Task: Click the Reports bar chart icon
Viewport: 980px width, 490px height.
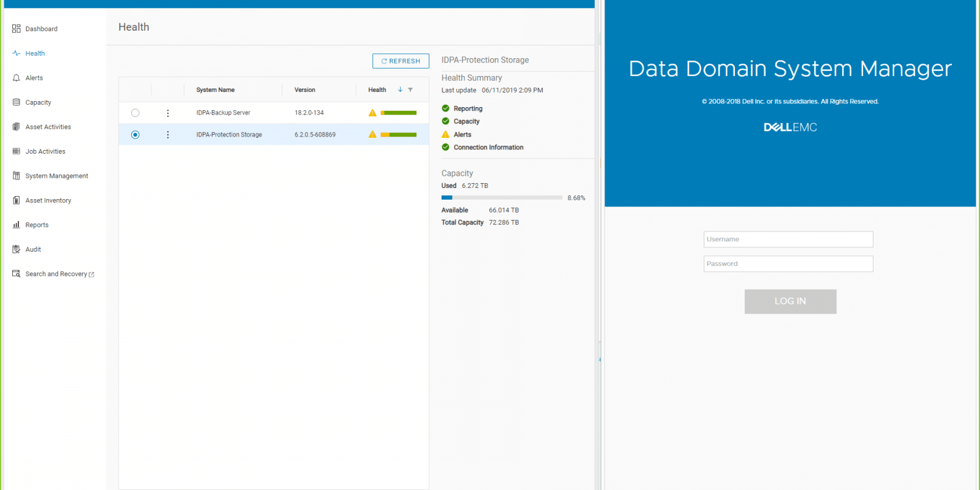Action: click(x=17, y=225)
